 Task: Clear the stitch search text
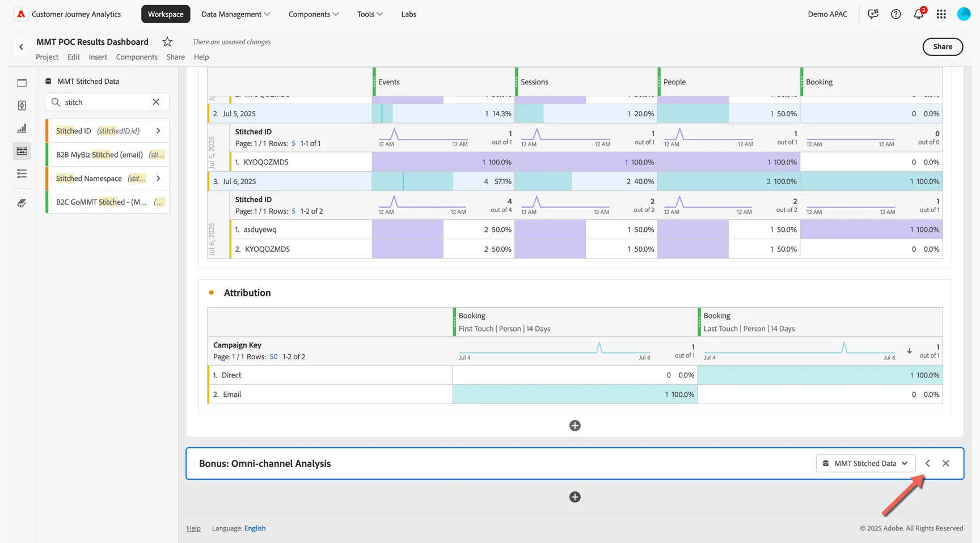point(156,102)
